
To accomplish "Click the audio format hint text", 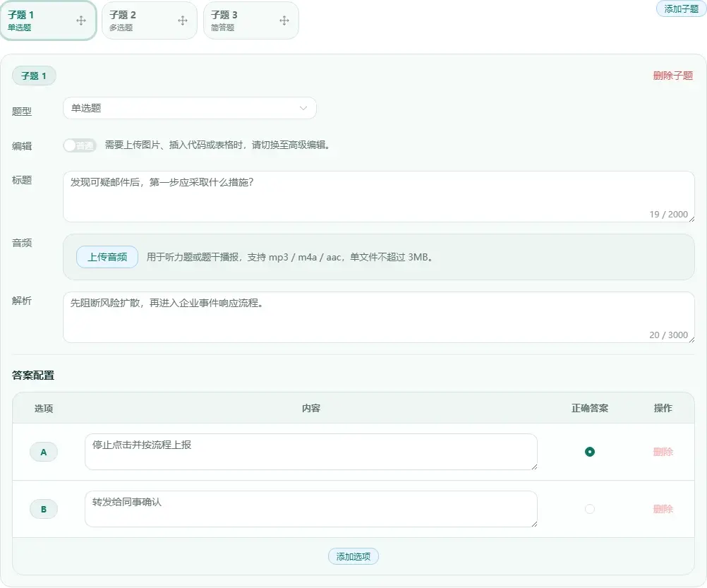I will point(290,257).
